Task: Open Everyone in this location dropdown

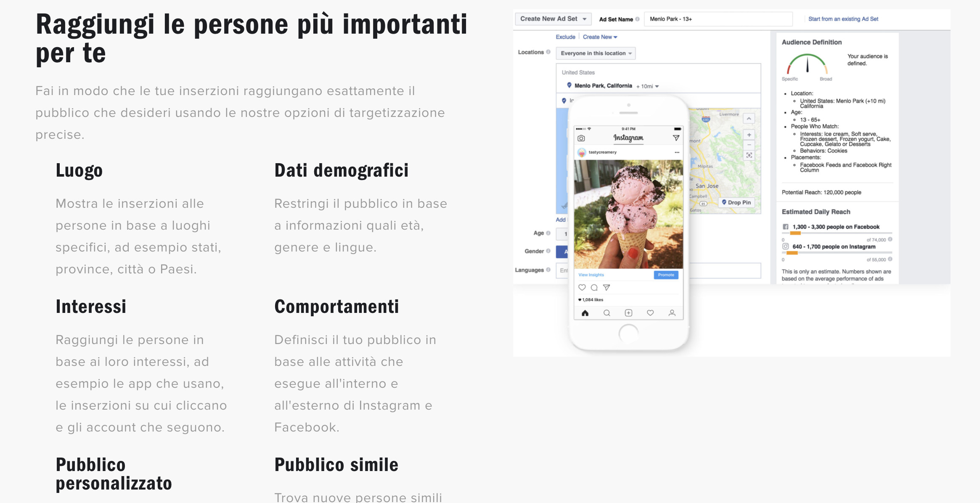Action: point(595,53)
